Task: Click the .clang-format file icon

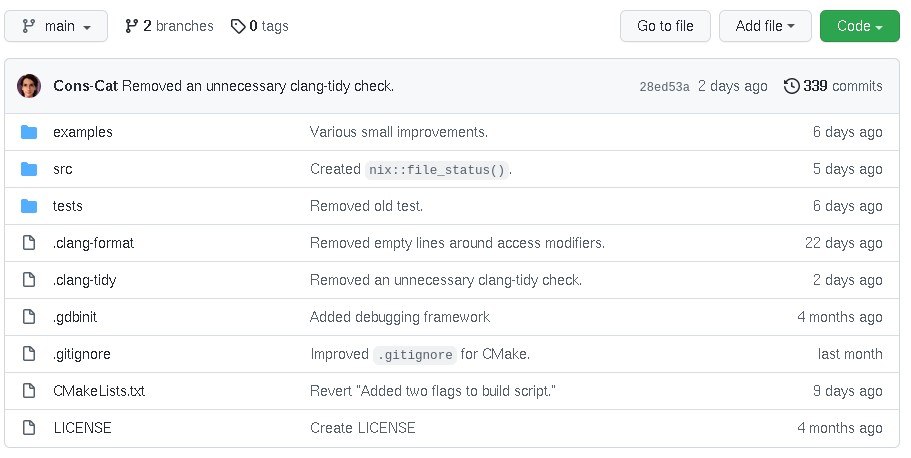Action: point(29,243)
